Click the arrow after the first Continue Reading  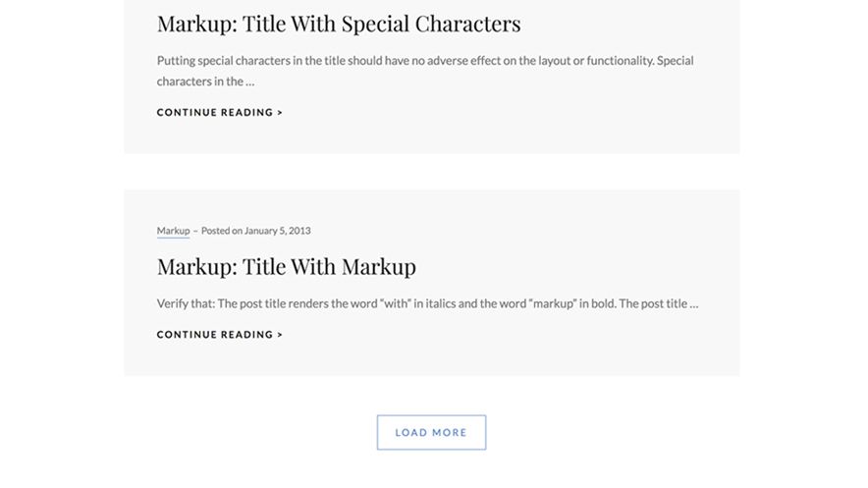pyautogui.click(x=280, y=113)
